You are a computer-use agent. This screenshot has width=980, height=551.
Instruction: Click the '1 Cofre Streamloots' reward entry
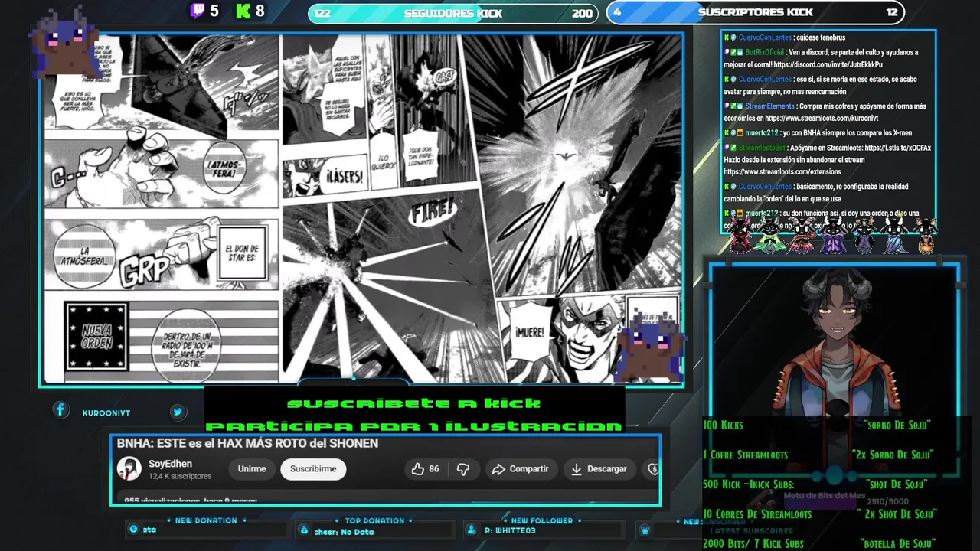[745, 455]
